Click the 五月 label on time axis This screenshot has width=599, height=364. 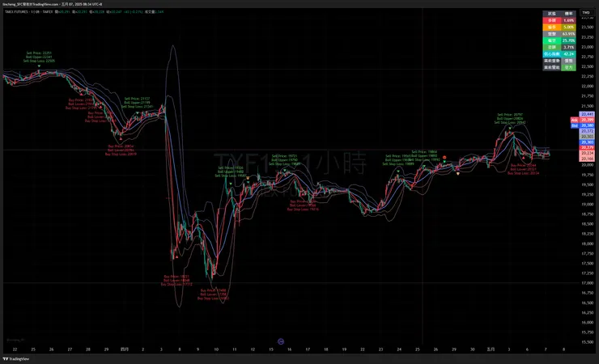491,349
